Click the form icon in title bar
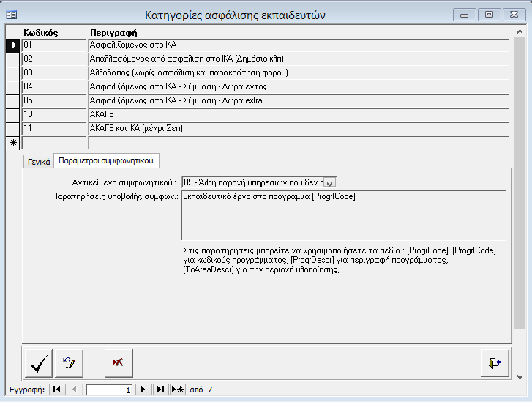 [x=12, y=14]
